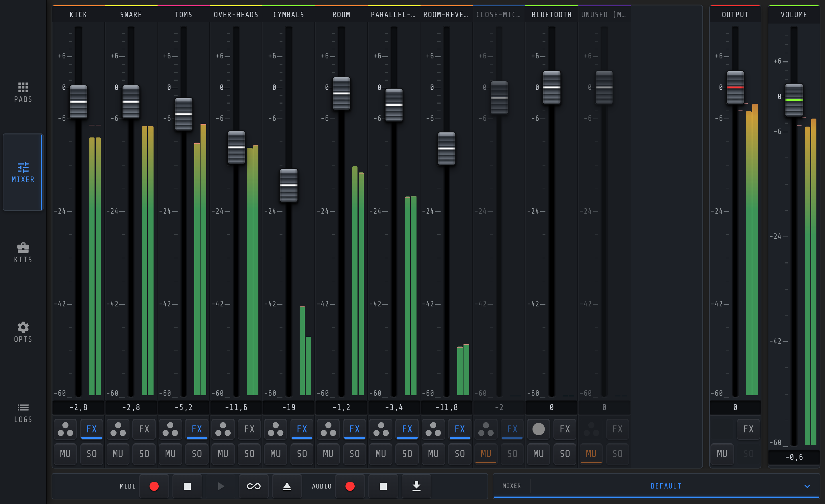This screenshot has height=504, width=825.
Task: Open Room channel routing icon
Action: click(328, 429)
